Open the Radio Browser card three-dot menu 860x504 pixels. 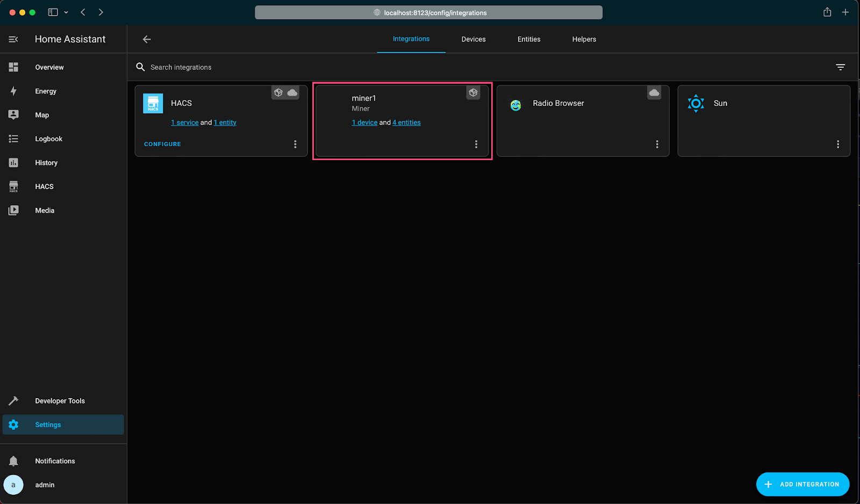pos(657,144)
